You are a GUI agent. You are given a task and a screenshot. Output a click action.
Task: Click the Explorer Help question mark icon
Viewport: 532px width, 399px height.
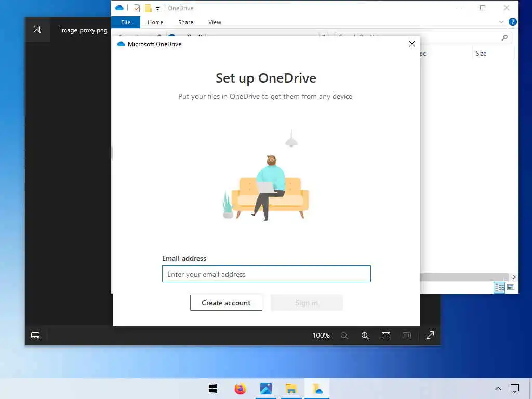point(513,22)
